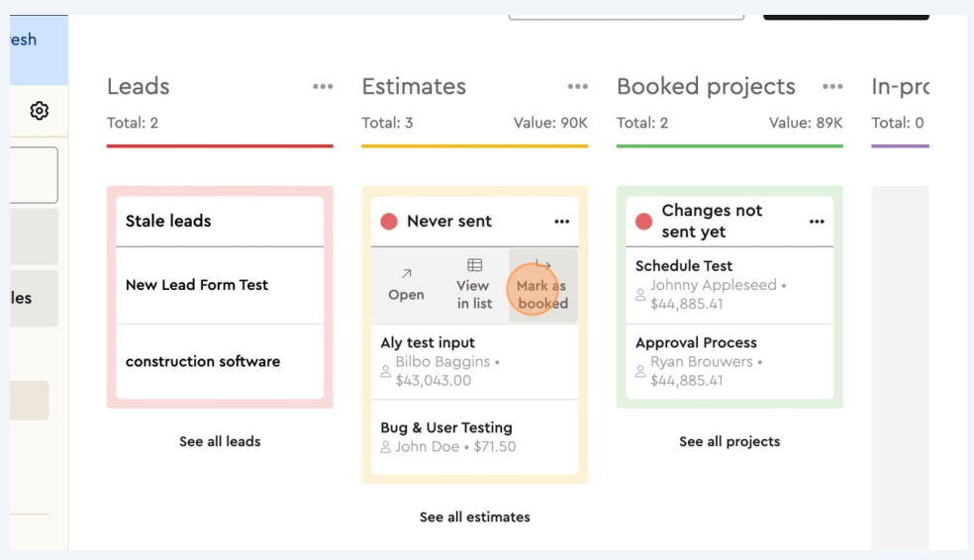Open the Estimates column three-dot menu

pyautogui.click(x=577, y=87)
